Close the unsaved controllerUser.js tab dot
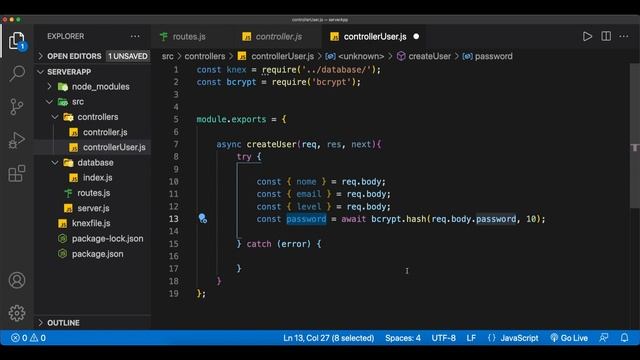 pos(416,36)
